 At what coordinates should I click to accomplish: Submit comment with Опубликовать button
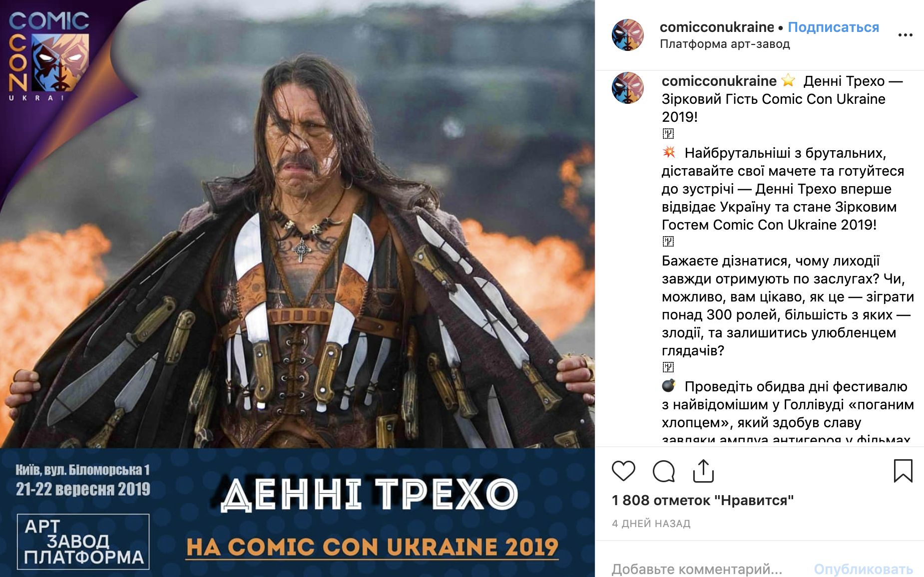pyautogui.click(x=863, y=569)
